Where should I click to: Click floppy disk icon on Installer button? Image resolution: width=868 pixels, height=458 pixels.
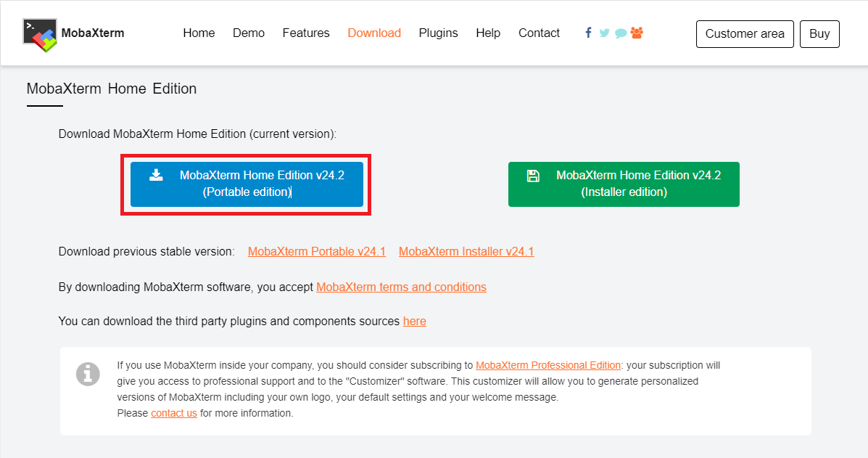pyautogui.click(x=533, y=176)
